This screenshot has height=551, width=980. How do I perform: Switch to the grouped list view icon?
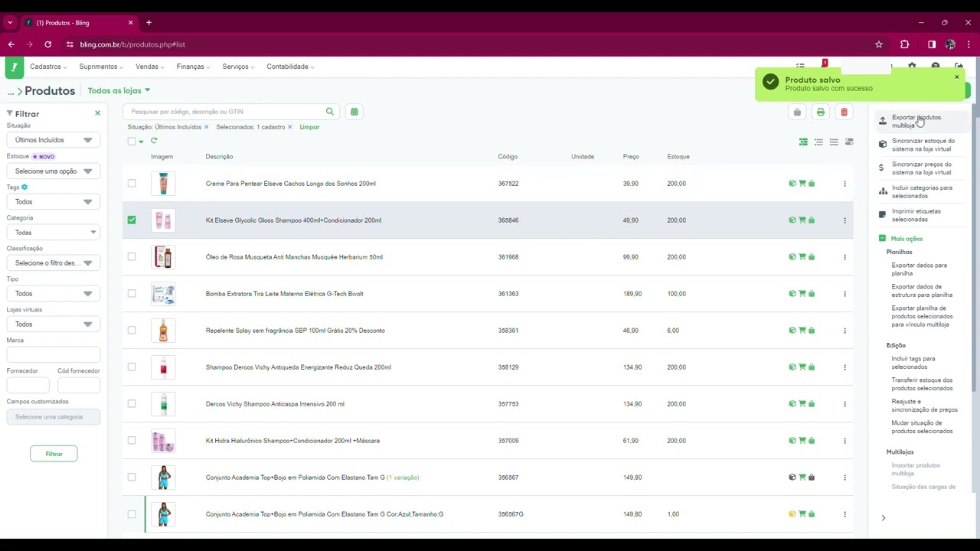coord(803,142)
